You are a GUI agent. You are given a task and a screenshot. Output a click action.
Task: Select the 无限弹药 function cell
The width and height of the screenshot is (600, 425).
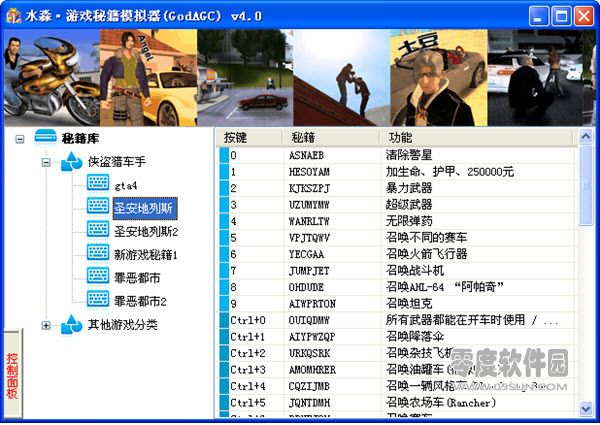pos(409,221)
